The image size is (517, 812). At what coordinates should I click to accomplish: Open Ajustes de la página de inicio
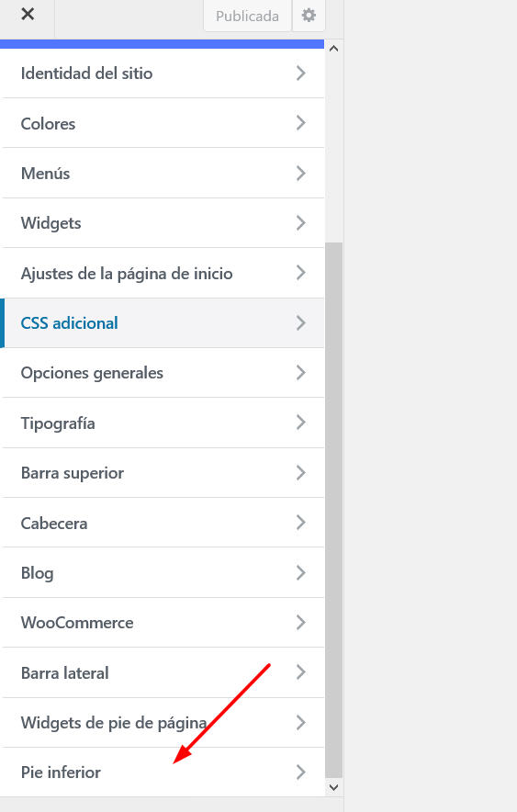tap(163, 273)
